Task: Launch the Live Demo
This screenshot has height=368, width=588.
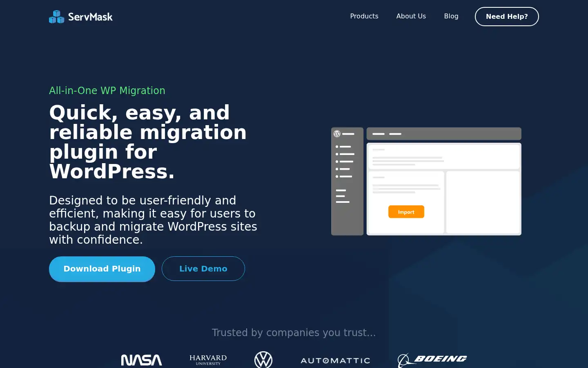Action: [203, 269]
